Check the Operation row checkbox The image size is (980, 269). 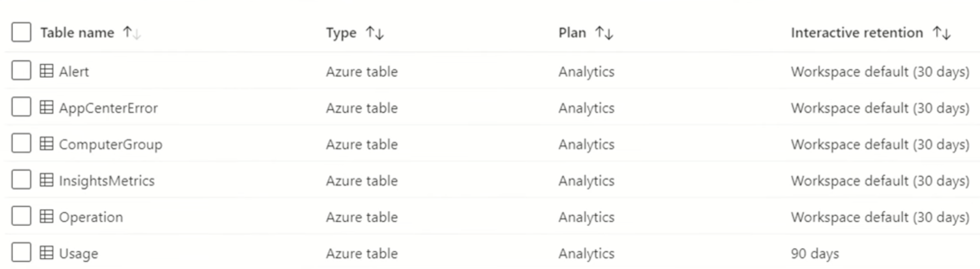pyautogui.click(x=21, y=216)
